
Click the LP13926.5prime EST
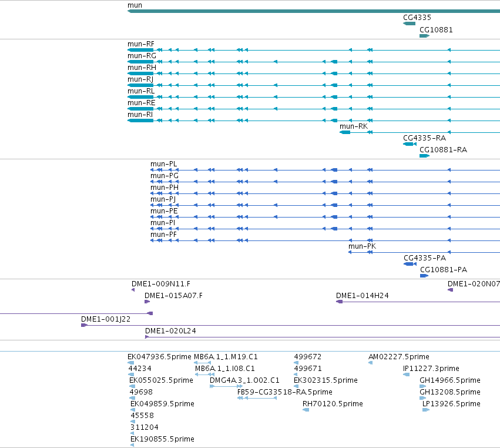click(x=426, y=410)
